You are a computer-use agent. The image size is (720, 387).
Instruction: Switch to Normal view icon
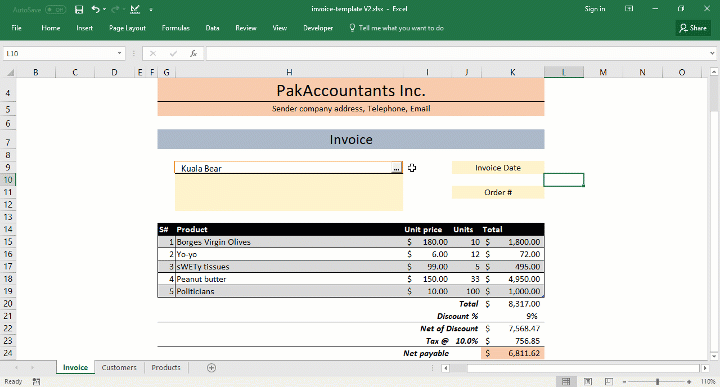click(x=566, y=381)
